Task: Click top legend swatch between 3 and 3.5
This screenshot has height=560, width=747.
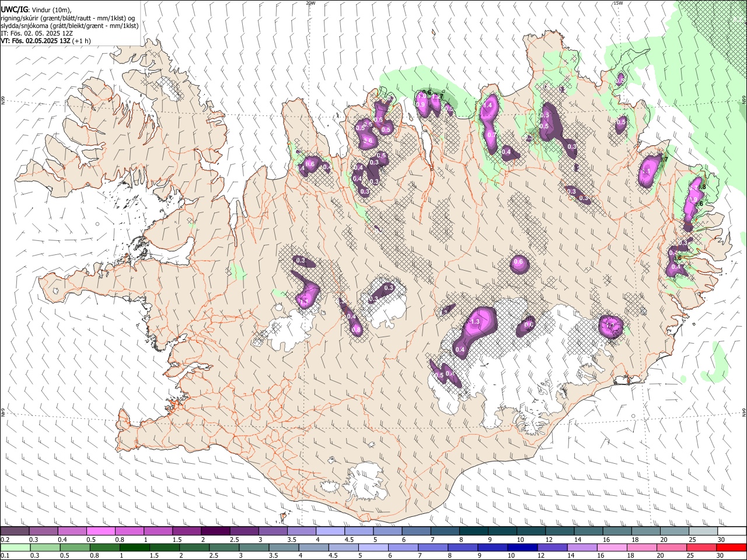Action: pos(272,531)
